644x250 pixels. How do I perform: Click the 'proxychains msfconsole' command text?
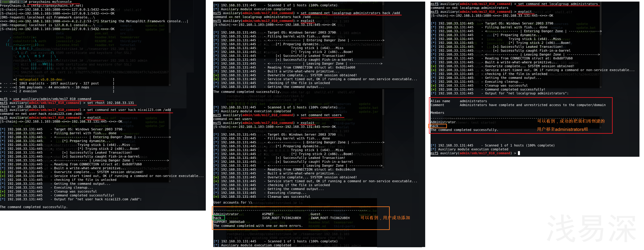50,2
